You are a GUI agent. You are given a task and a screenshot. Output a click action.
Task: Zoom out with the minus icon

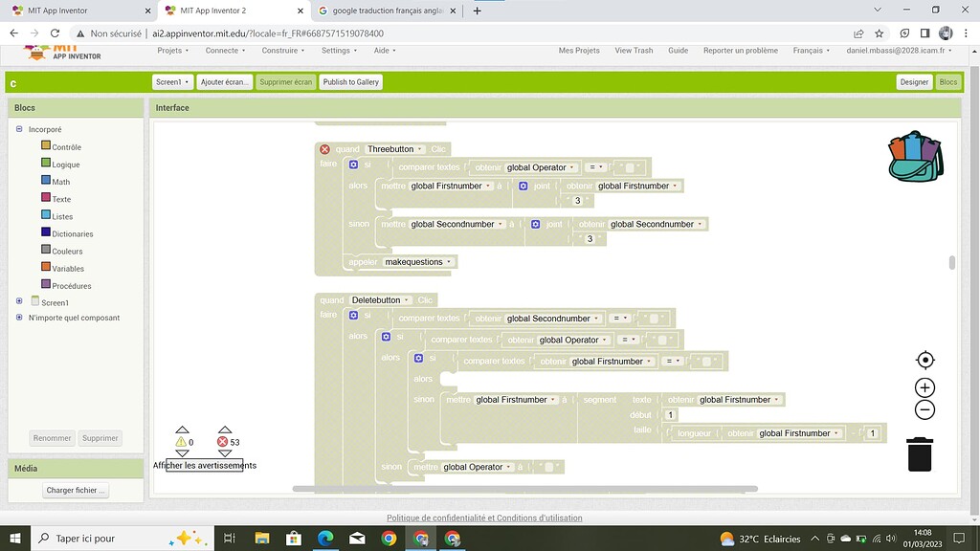(924, 410)
